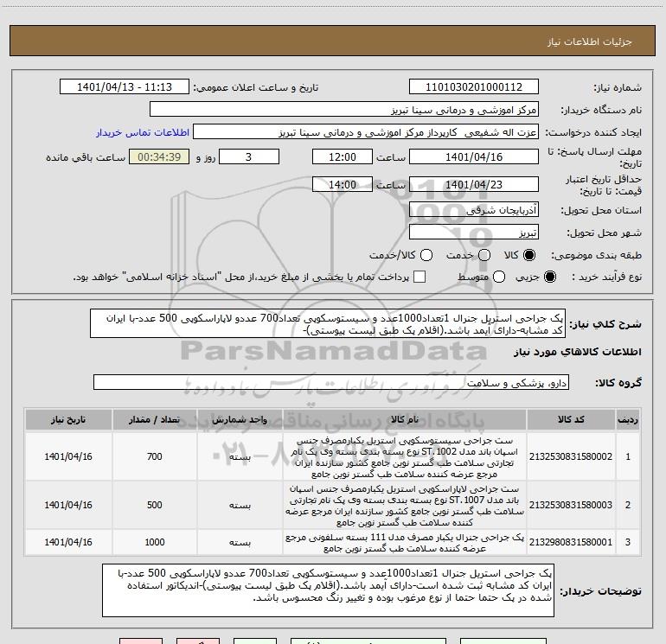The image size is (666, 644).
Task: Click the تاریخ نیاز column header
Action: click(x=68, y=419)
